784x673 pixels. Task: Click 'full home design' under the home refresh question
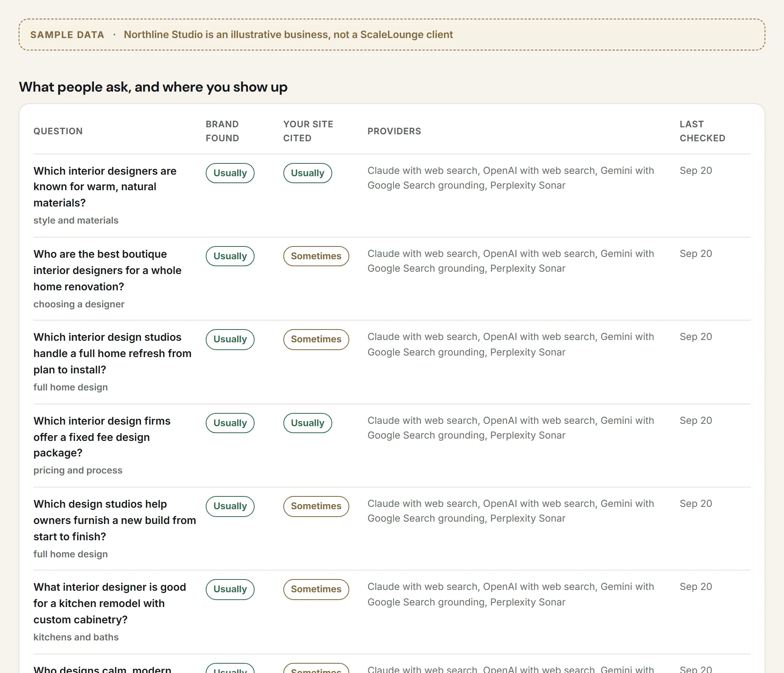pos(71,387)
